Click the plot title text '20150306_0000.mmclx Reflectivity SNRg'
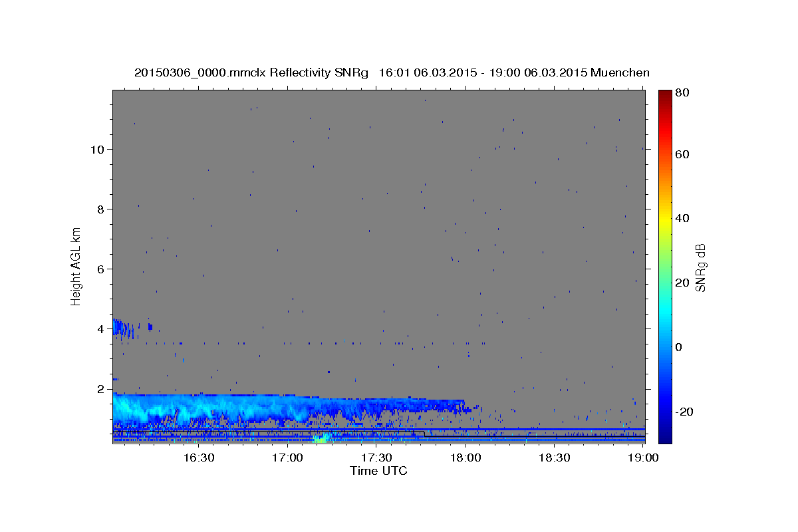The height and width of the screenshot is (532, 798). point(251,72)
